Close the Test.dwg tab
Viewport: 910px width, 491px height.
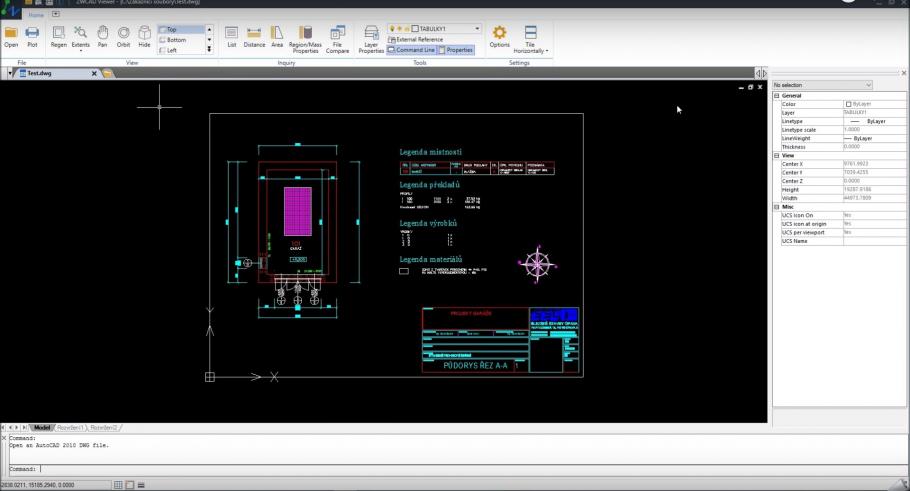(94, 73)
